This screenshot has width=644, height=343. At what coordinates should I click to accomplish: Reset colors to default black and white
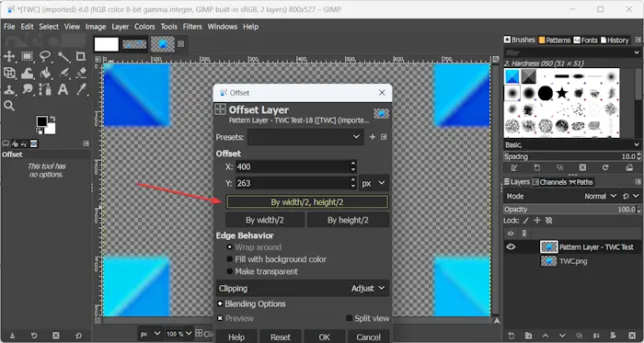click(x=39, y=131)
